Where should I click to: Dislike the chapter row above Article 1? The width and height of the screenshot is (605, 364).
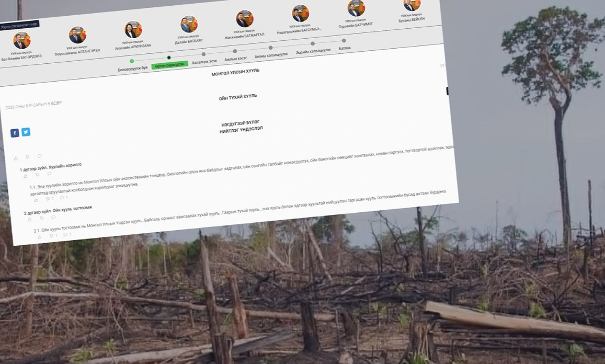28,157
